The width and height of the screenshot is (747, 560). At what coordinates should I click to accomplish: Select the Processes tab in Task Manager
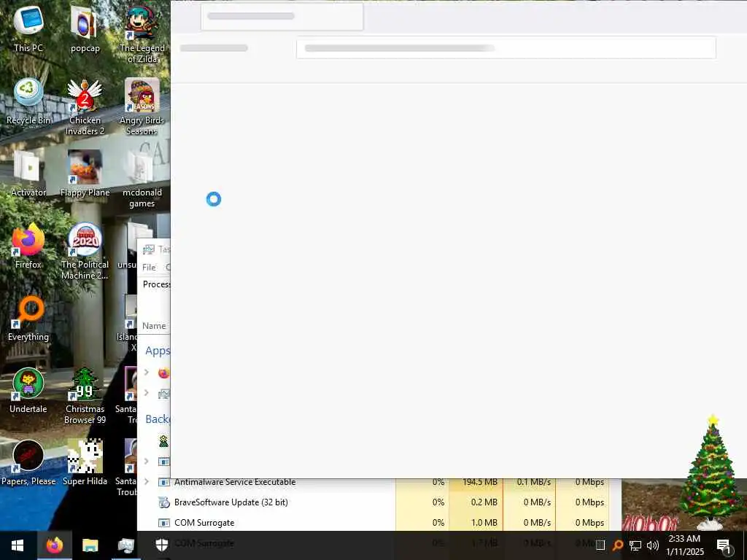[x=156, y=284]
